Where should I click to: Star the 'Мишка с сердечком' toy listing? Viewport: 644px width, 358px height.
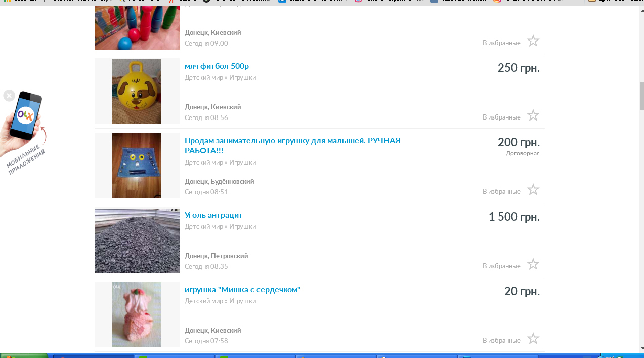click(533, 339)
